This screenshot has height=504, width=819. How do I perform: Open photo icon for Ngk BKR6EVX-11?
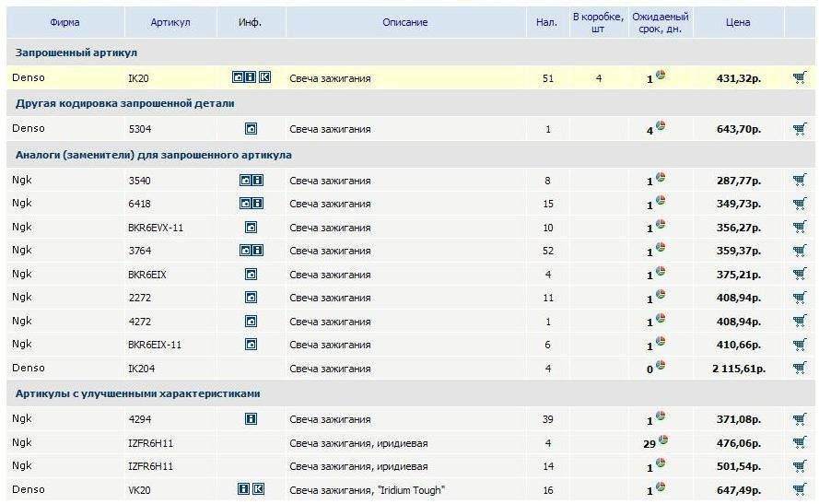(251, 228)
